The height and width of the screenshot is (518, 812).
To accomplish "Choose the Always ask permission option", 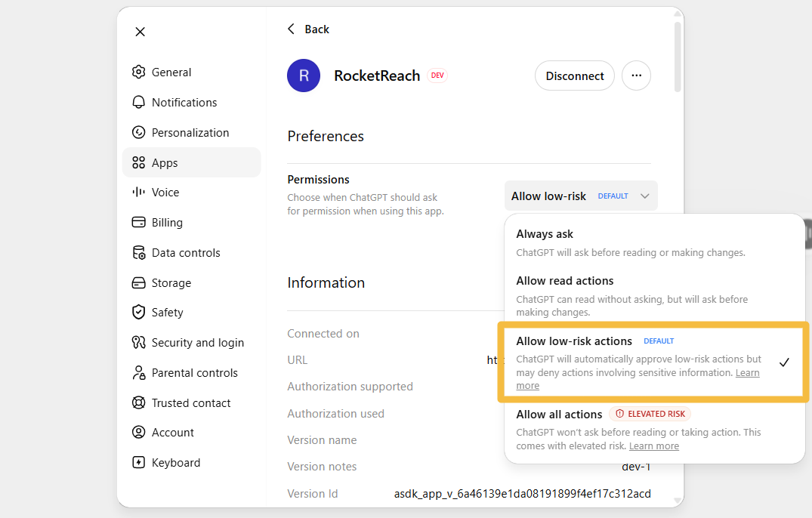I will tap(654, 242).
